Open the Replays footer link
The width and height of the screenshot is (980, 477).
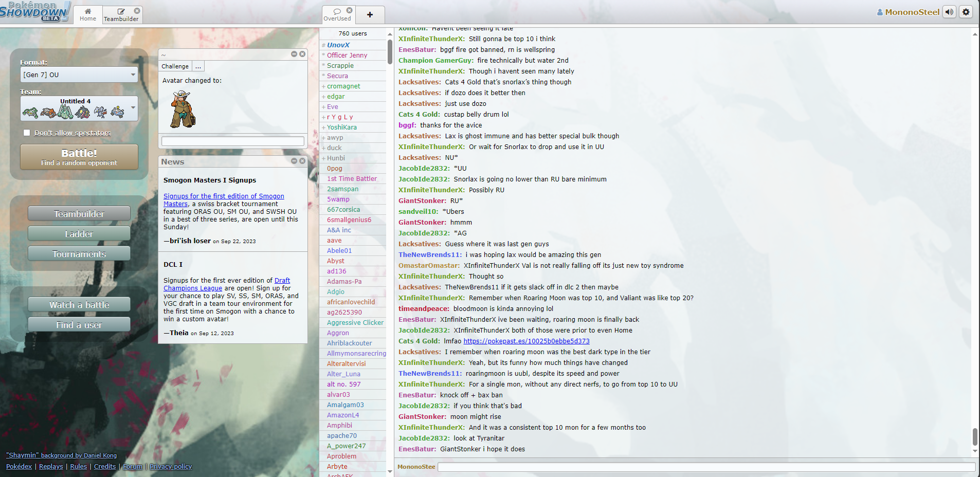click(51, 466)
